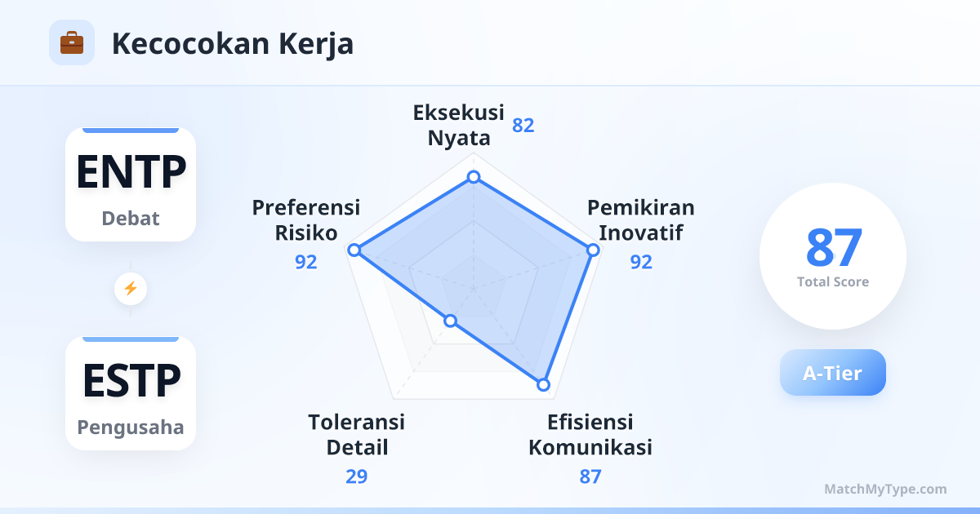
Task: Click the Toleransi Detail axis label
Action: [x=357, y=435]
